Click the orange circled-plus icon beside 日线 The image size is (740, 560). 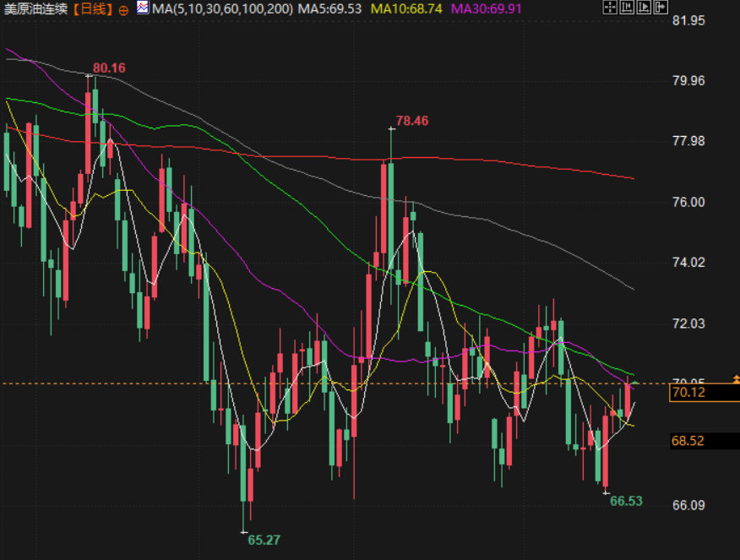[x=123, y=9]
